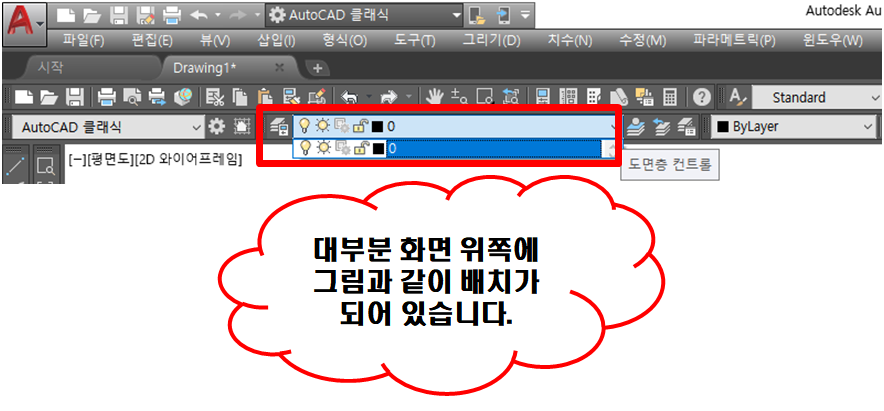Click the My Workspace icon

click(x=242, y=127)
